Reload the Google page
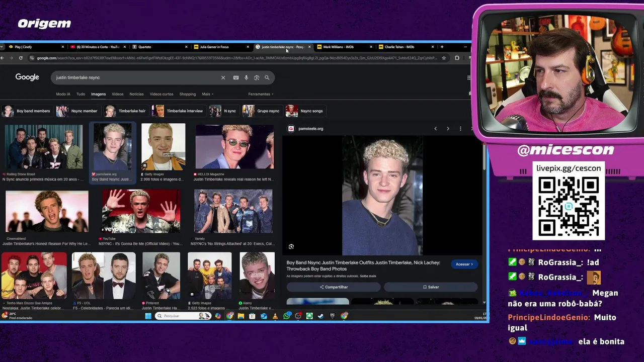This screenshot has height=362, width=644. [x=21, y=58]
